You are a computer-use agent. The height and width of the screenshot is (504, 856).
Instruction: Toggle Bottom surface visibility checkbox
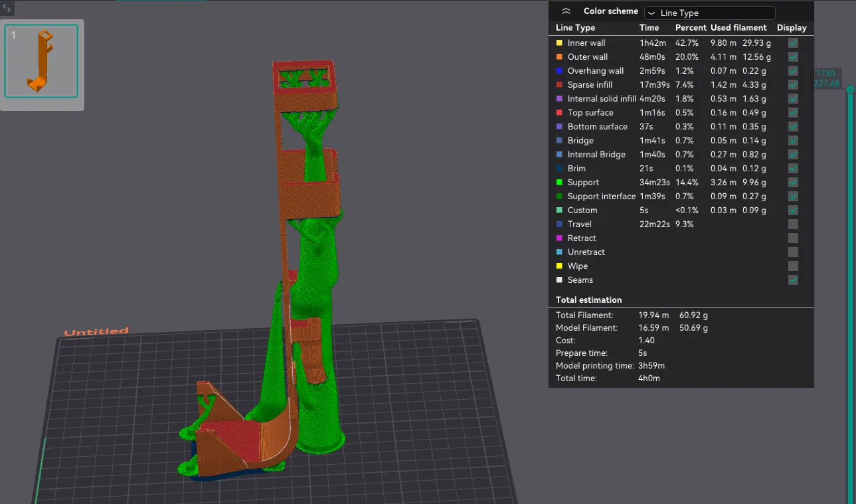[793, 127]
